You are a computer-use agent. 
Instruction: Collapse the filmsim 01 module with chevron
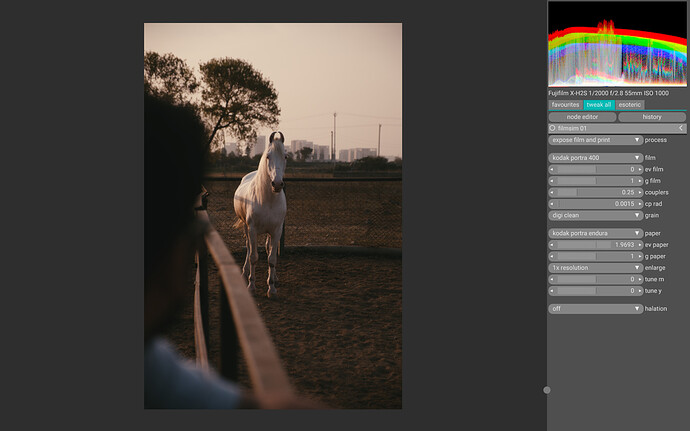[x=681, y=129]
